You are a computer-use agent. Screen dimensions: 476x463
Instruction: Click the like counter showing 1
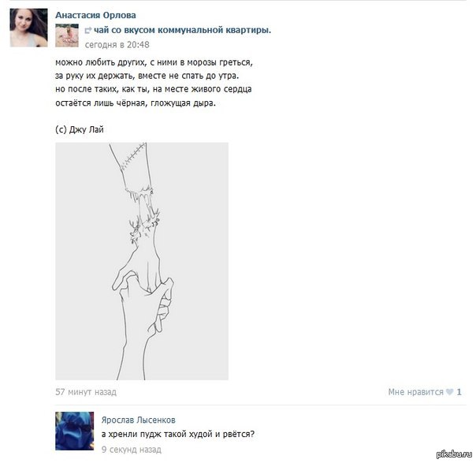[x=459, y=392]
